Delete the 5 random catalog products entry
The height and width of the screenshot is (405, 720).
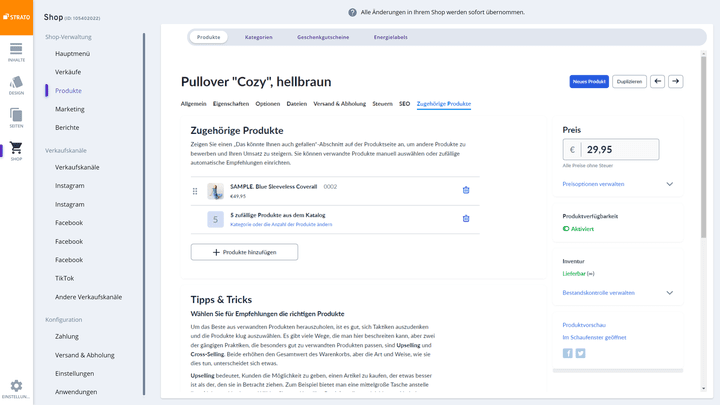click(x=466, y=218)
